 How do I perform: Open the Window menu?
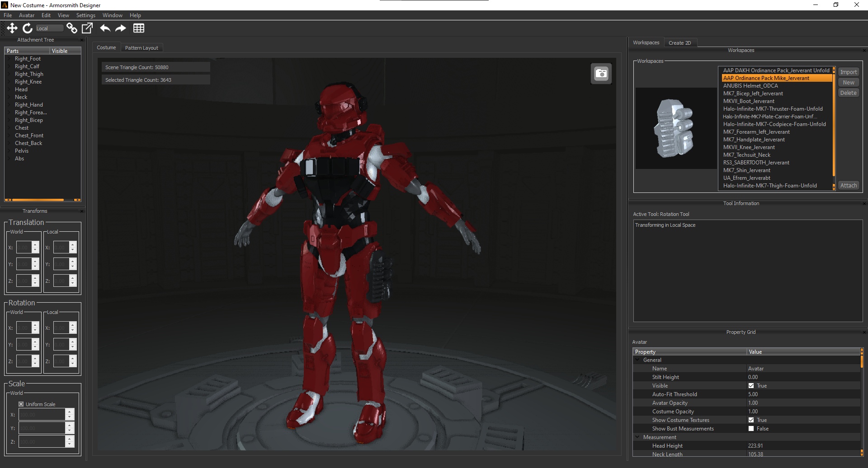112,15
